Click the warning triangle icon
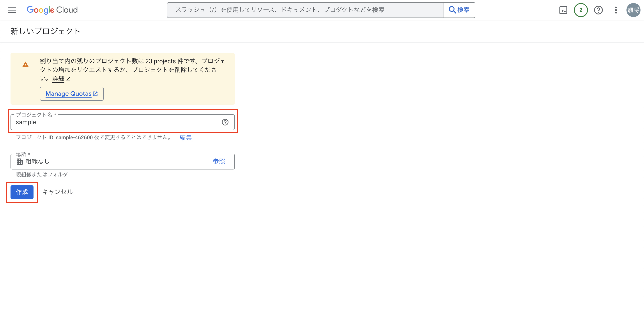Screen dimensions: 644x335 click(x=25, y=65)
